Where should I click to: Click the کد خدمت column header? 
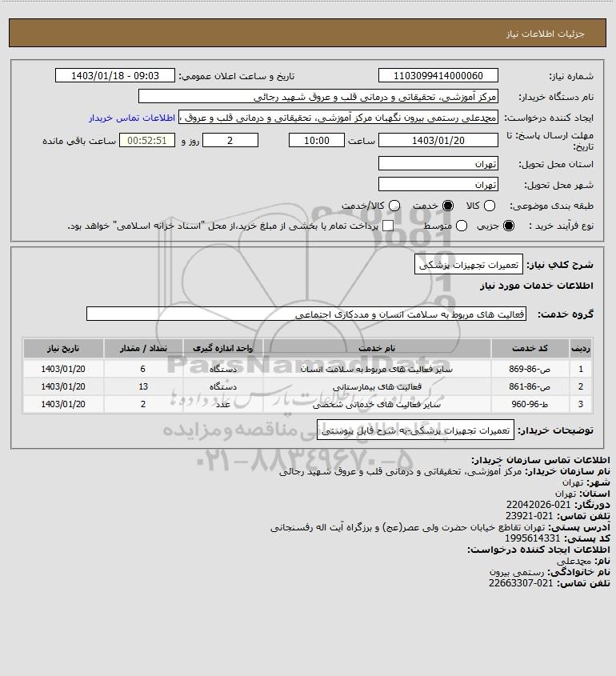(530, 348)
